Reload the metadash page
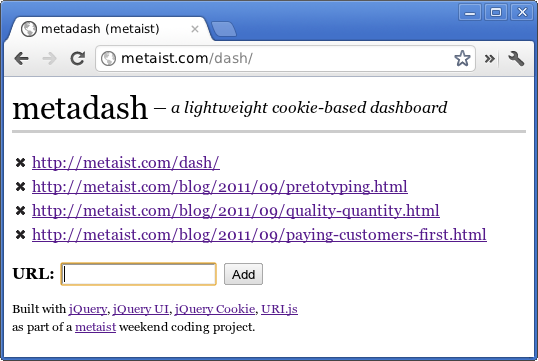The width and height of the screenshot is (538, 361). tap(78, 59)
